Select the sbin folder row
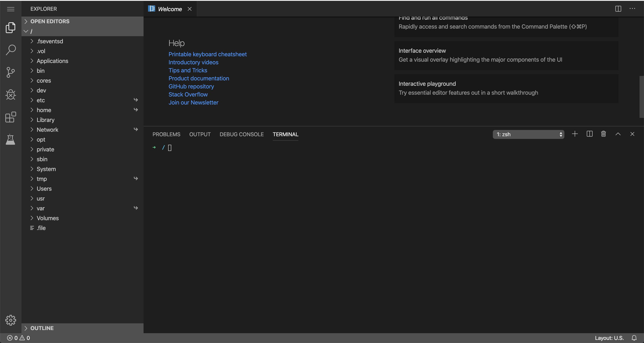The width and height of the screenshot is (644, 343). [x=83, y=159]
